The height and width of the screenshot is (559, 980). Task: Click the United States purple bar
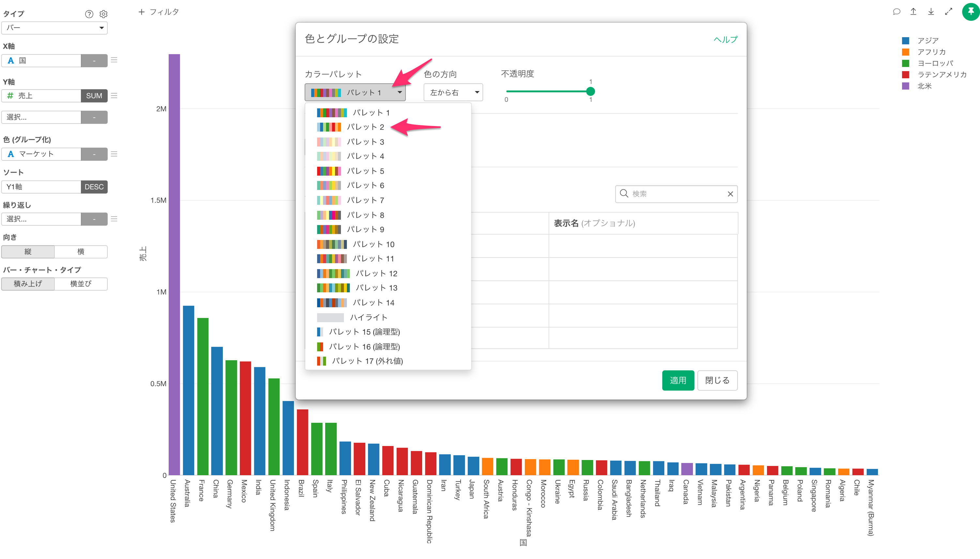click(174, 264)
